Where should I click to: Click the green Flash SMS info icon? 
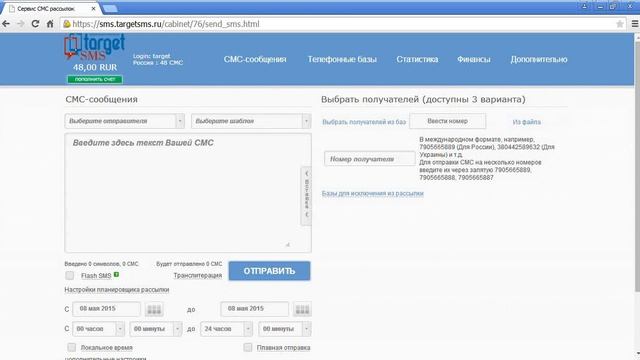click(x=116, y=275)
